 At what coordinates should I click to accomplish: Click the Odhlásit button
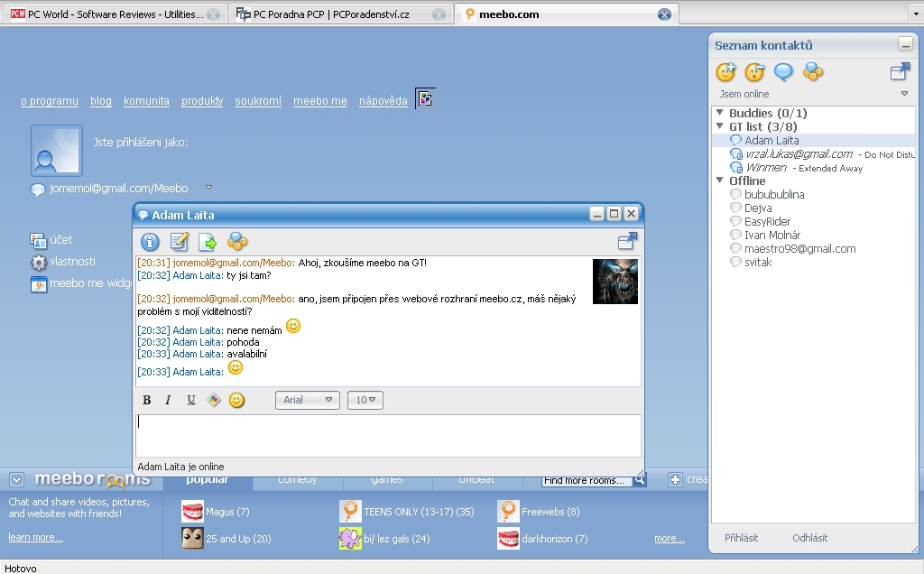click(x=809, y=538)
